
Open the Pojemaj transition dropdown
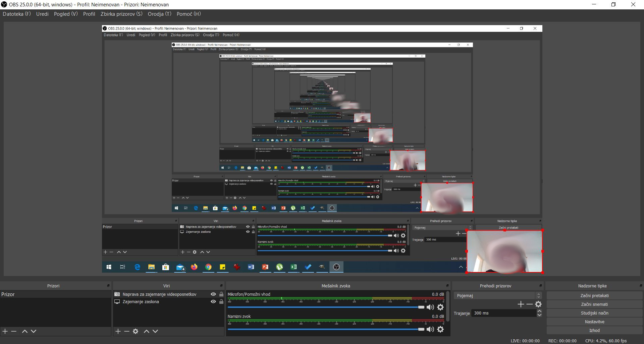coord(498,295)
